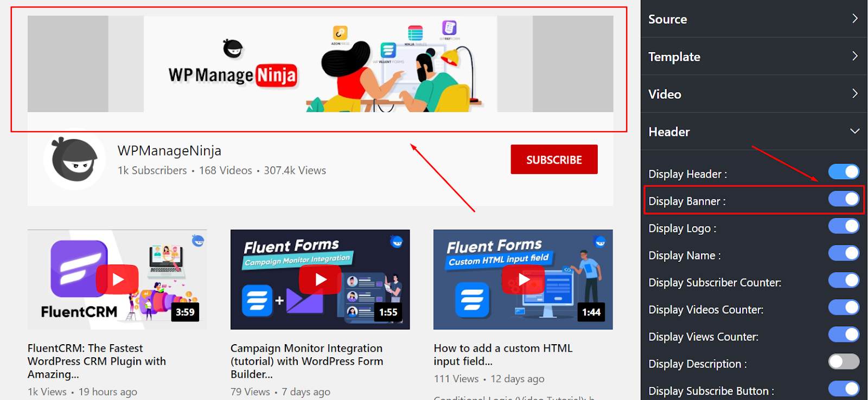Expand the Source section chevron
Image resolution: width=868 pixels, height=400 pixels.
coord(855,18)
